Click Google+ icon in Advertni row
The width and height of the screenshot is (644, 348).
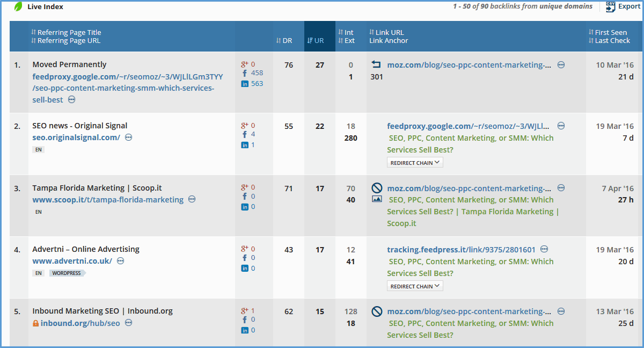(244, 249)
